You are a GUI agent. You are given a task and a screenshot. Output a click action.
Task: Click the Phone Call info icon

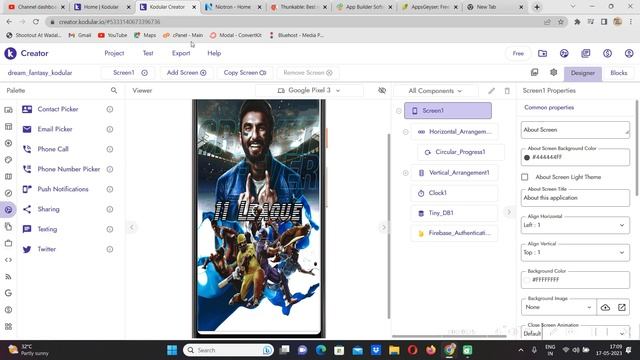click(x=110, y=149)
